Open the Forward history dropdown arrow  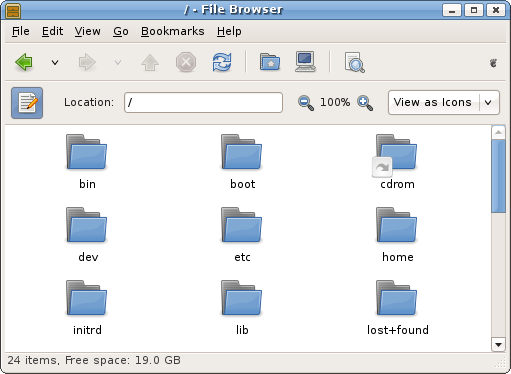click(118, 62)
